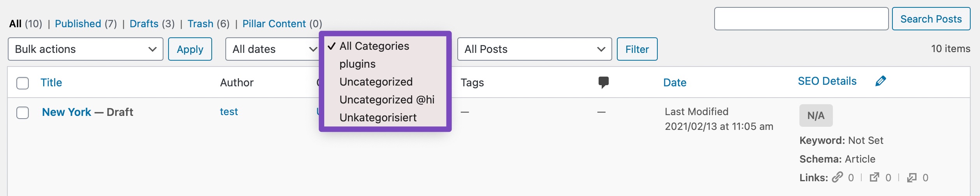
Task: Pick Unkategorisiert in the category menu
Action: coord(378,117)
